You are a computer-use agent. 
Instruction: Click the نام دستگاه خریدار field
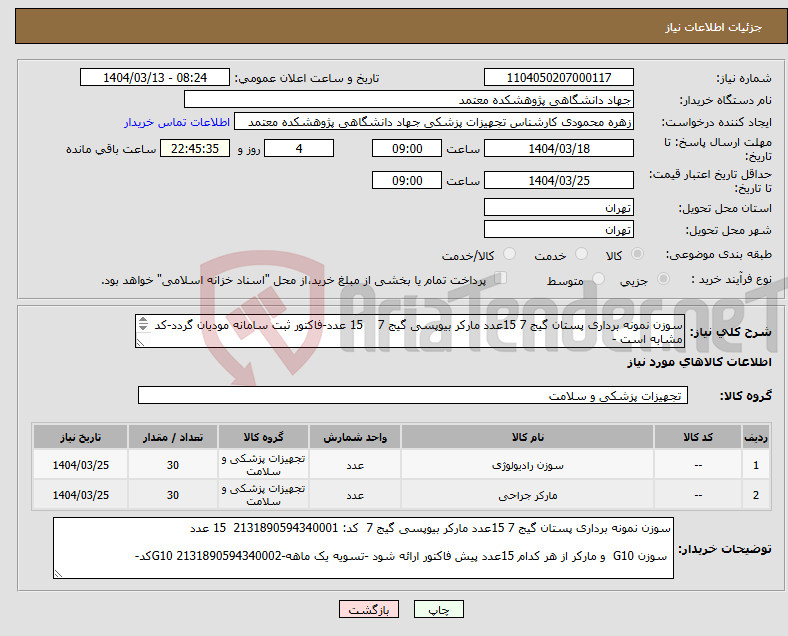(x=409, y=99)
